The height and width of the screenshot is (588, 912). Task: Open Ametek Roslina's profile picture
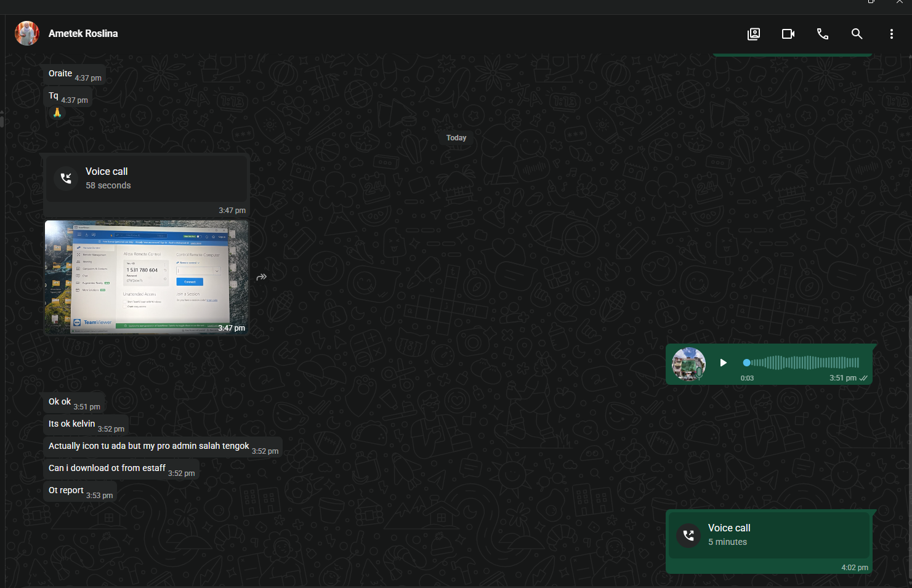27,33
